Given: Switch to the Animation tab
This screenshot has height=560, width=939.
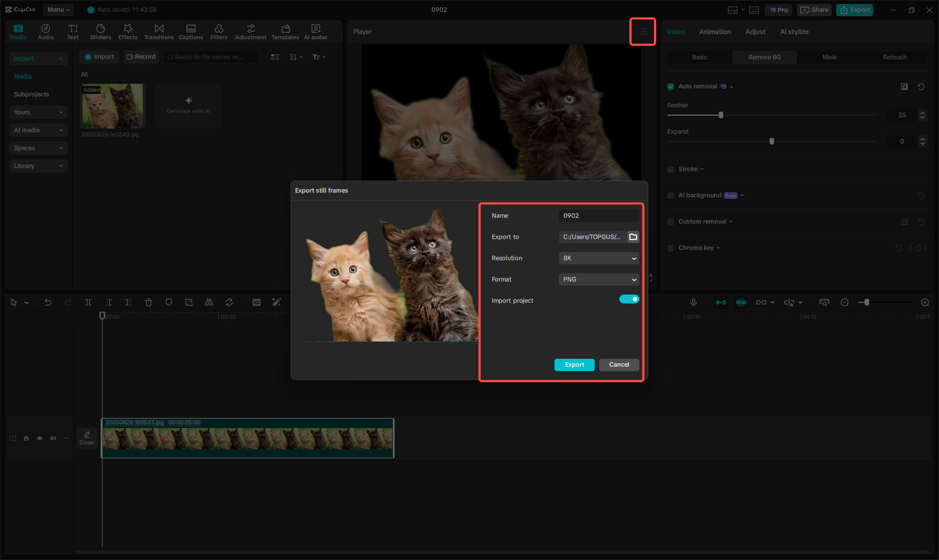Looking at the screenshot, I should coord(715,31).
